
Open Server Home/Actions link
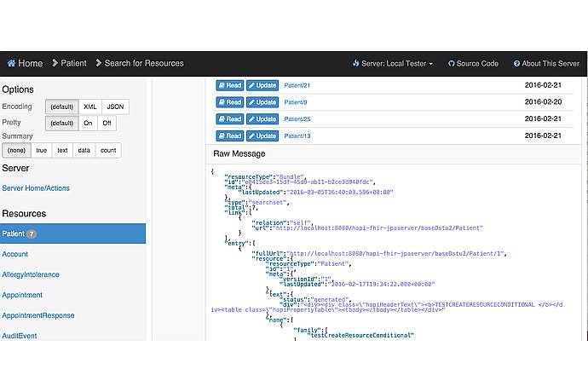tap(36, 188)
